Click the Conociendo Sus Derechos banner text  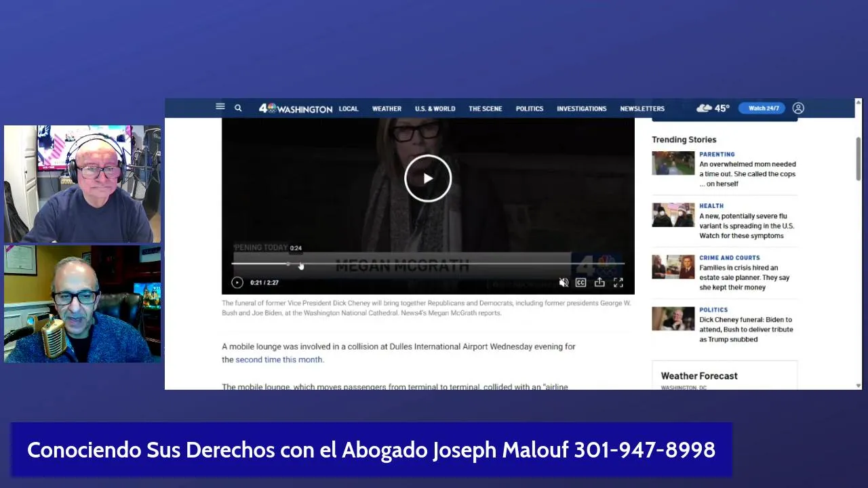tap(371, 450)
